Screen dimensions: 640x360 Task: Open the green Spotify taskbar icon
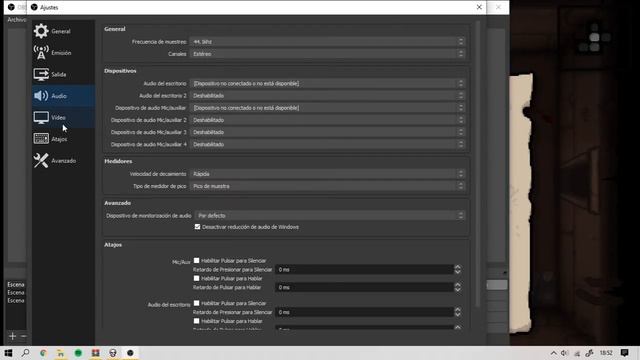(78, 353)
